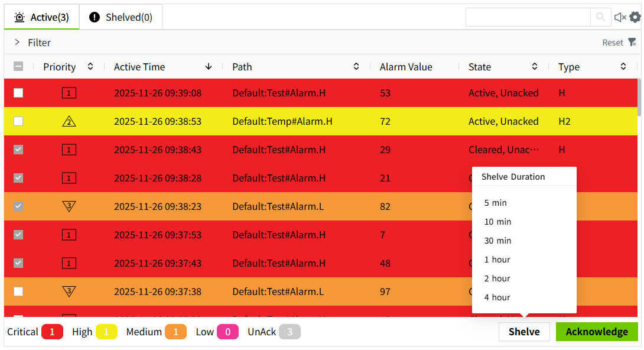Click inside the search input field
Image resolution: width=644 pixels, height=350 pixels.
tap(528, 17)
